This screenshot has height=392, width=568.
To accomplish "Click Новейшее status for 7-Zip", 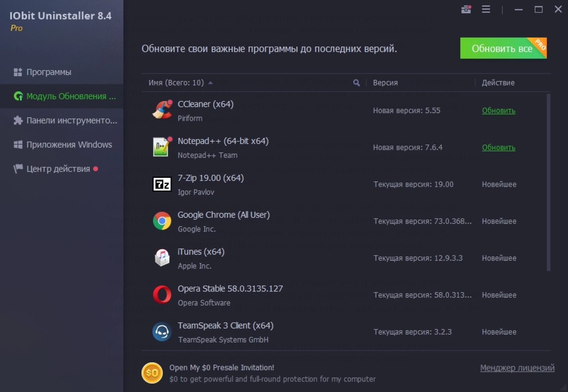I will 499,184.
